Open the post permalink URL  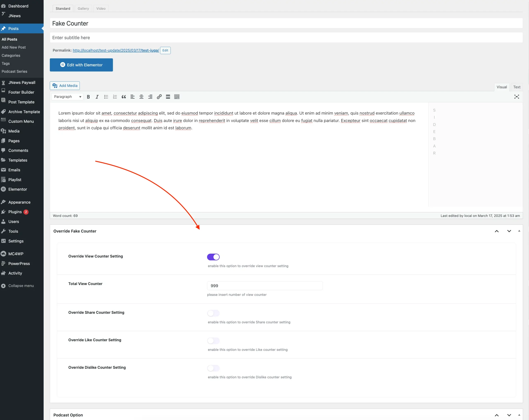pyautogui.click(x=116, y=50)
